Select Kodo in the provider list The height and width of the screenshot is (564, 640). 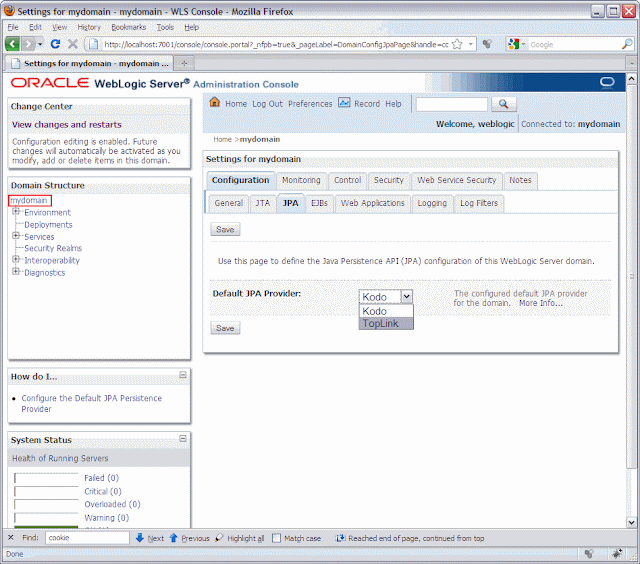click(x=386, y=311)
